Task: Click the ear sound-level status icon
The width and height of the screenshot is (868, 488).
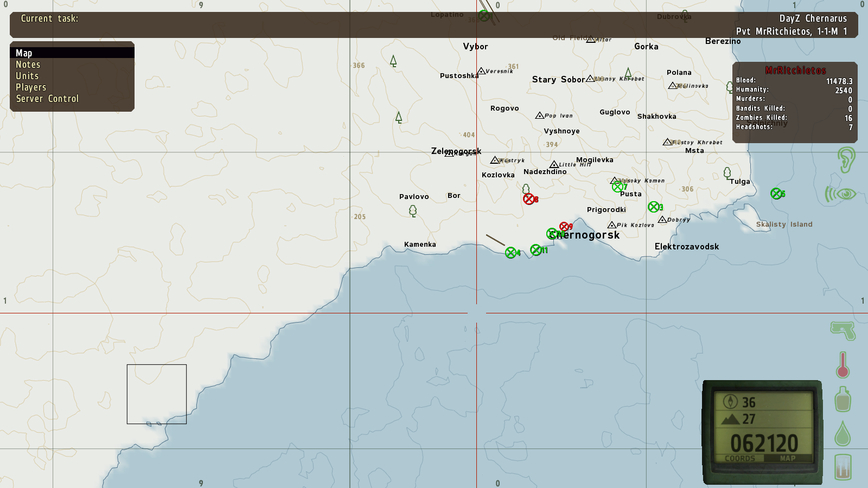Action: (x=845, y=160)
